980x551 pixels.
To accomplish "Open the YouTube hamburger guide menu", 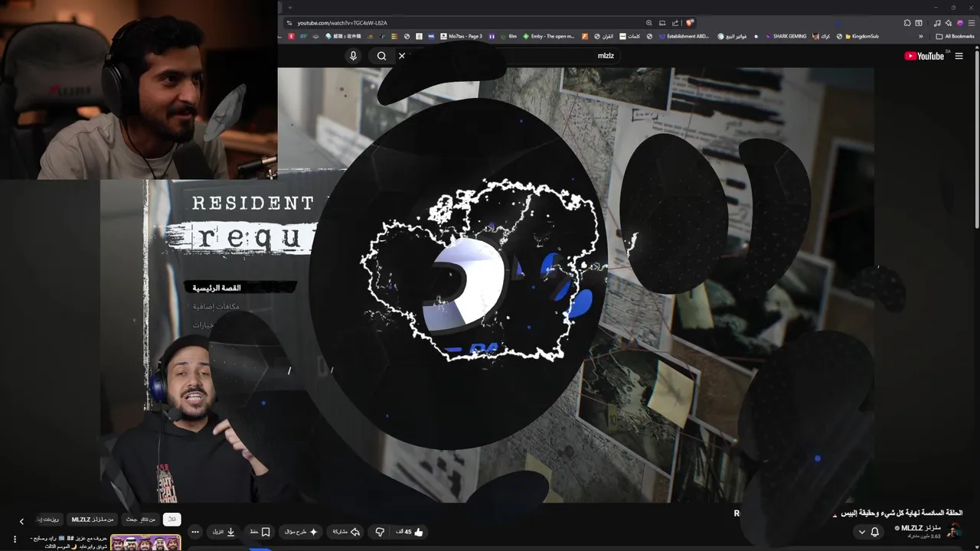I will pos(959,56).
